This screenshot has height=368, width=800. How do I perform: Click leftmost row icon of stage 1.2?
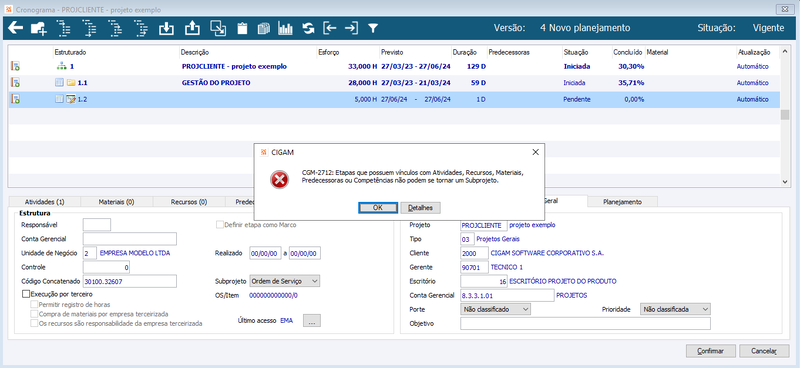tap(15, 100)
